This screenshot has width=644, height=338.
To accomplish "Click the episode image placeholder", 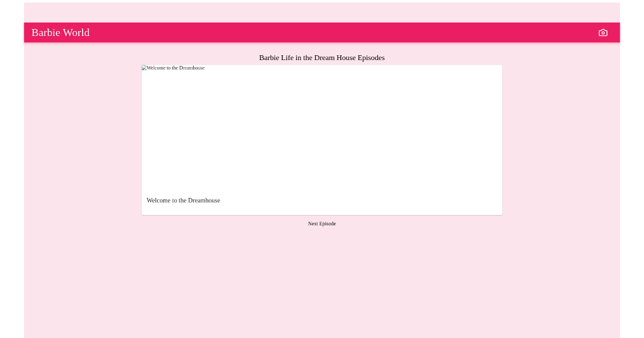I will [x=322, y=129].
